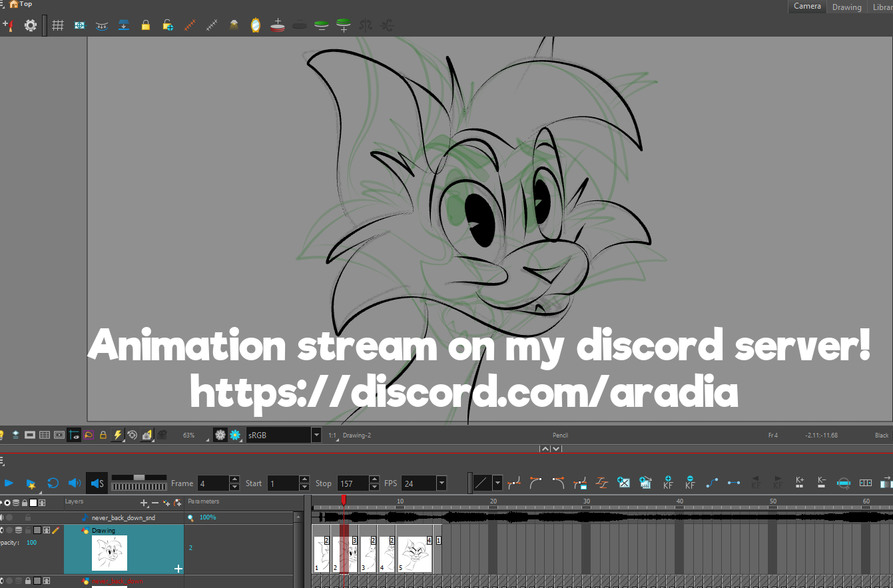Viewport: 893px width, 588px height.
Task: Click the orange ruler icon
Action: tap(190, 25)
